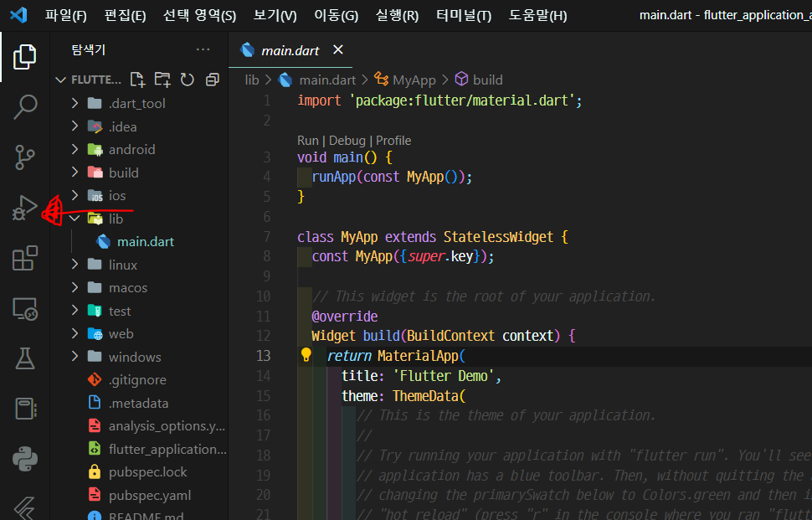
Task: Open the 편집(E) menu
Action: coord(125,15)
